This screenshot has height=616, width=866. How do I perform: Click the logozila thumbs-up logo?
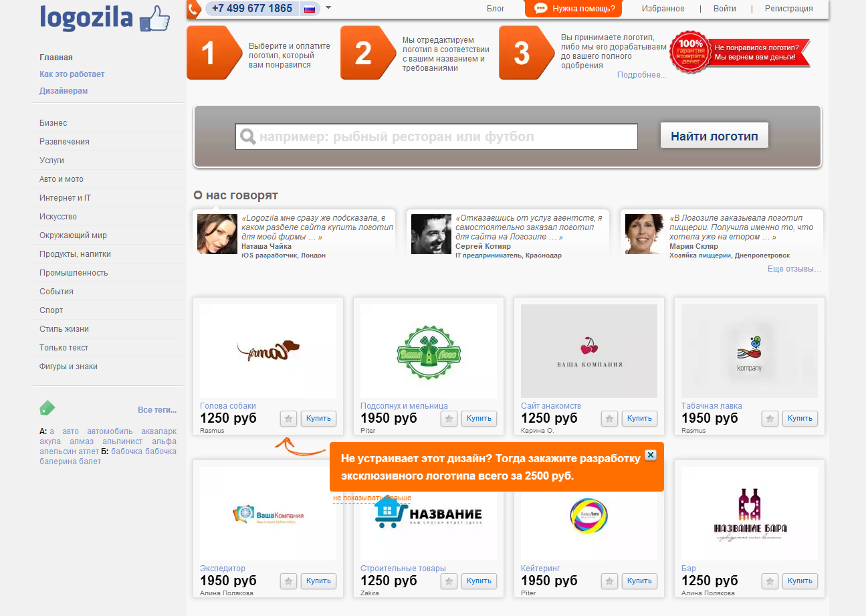pyautogui.click(x=106, y=18)
